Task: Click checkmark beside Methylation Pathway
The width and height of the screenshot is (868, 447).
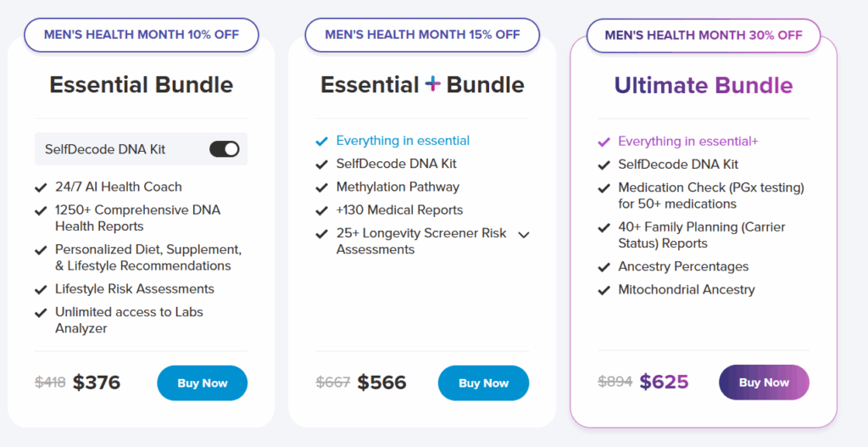Action: point(321,187)
